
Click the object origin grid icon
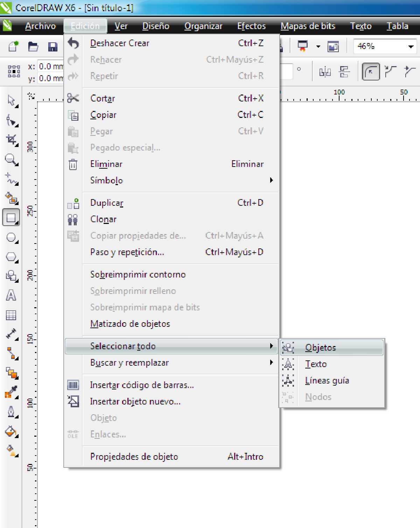coord(14,71)
